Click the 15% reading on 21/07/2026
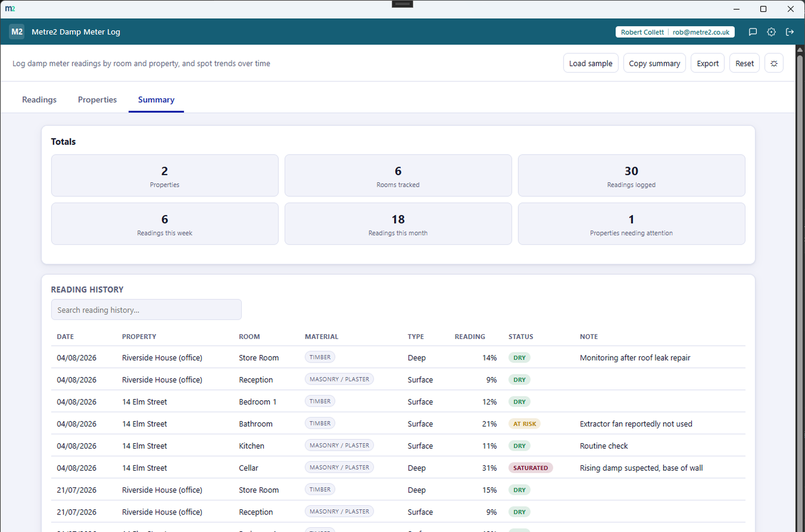The image size is (805, 532). pos(489,490)
